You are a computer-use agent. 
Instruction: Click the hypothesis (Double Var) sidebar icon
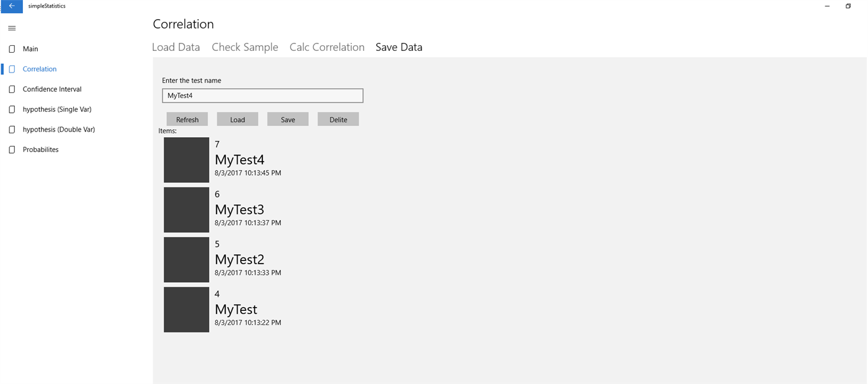pos(11,129)
